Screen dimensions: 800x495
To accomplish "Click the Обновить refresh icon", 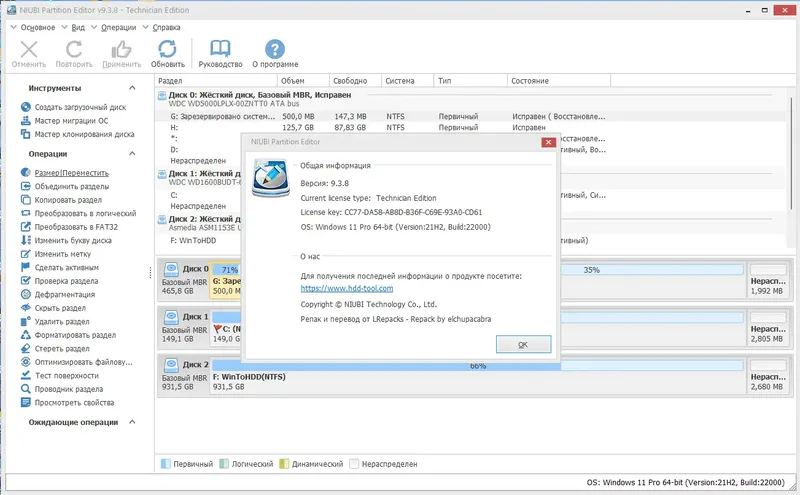I will click(167, 50).
